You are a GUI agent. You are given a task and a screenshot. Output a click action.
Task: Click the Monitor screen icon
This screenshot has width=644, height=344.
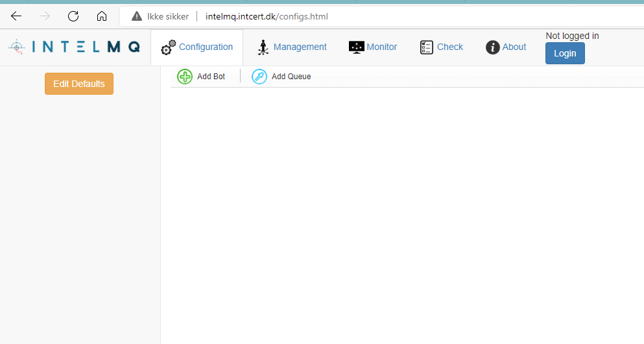pos(356,47)
